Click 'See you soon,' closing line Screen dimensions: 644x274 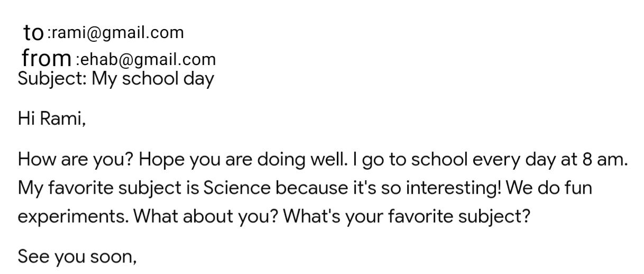(x=77, y=257)
